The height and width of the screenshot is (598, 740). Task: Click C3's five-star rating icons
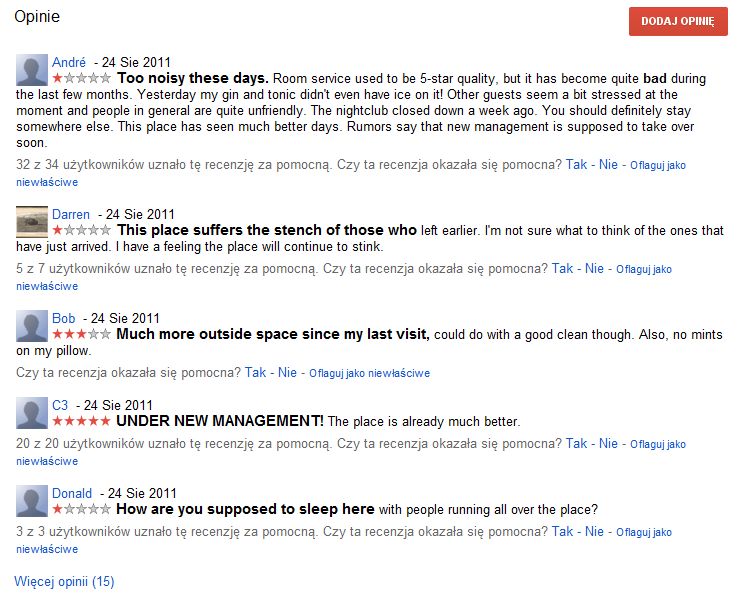pyautogui.click(x=81, y=421)
